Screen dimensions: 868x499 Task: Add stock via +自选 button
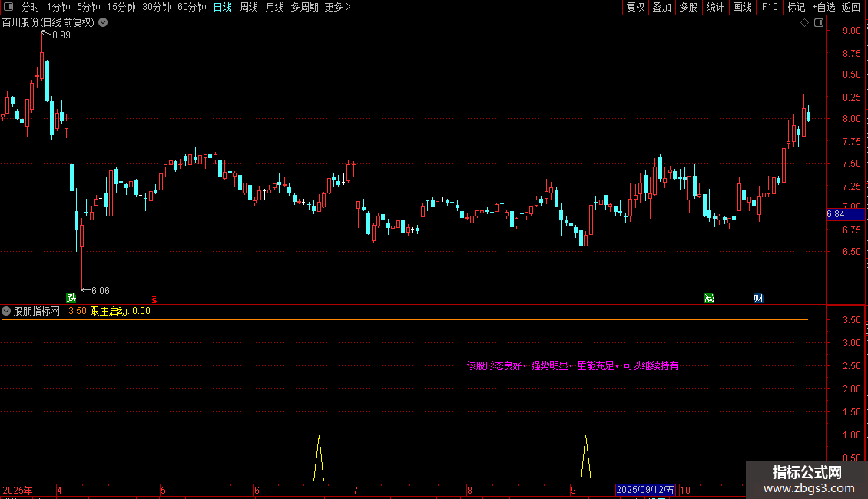823,7
